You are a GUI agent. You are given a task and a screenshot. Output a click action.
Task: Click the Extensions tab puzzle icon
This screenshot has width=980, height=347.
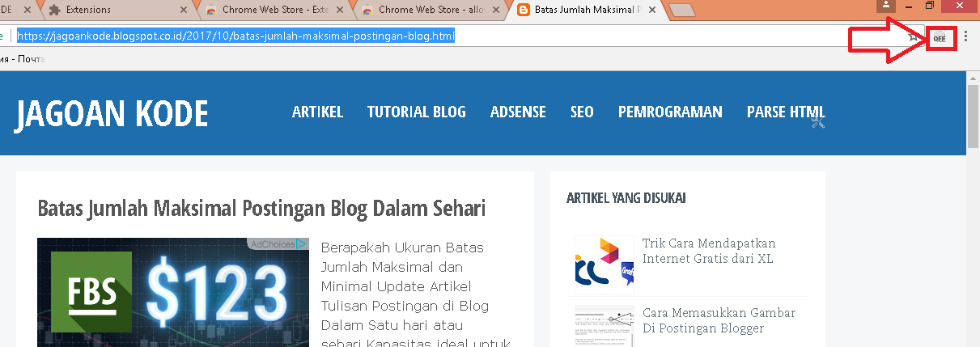point(55,11)
